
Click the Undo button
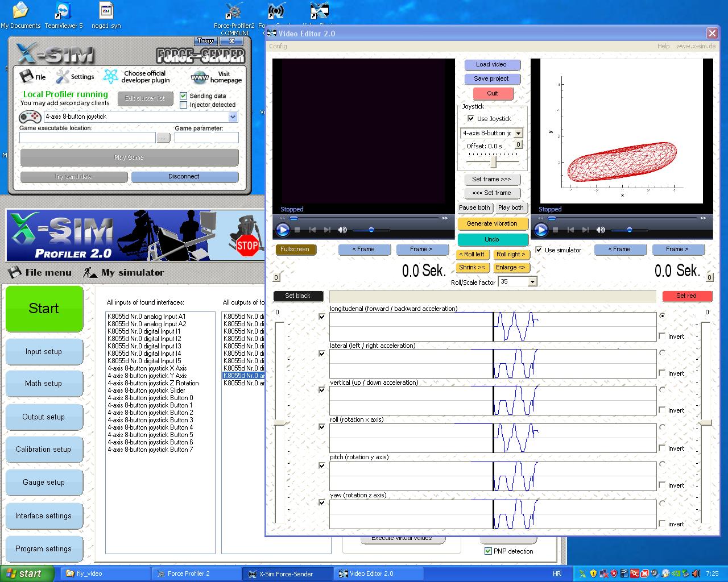[x=492, y=239]
